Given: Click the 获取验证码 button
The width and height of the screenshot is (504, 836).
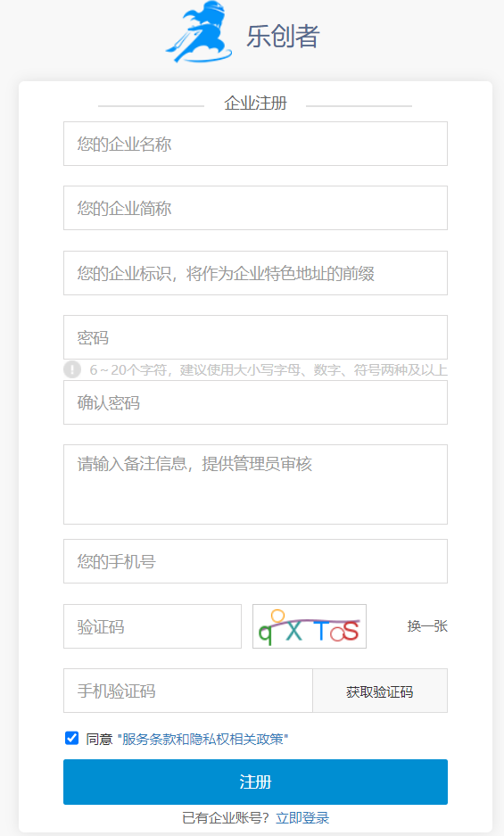Looking at the screenshot, I should click(x=380, y=691).
